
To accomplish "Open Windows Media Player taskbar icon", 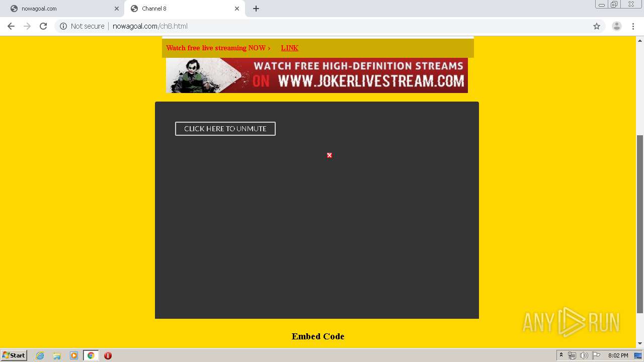I will (x=74, y=355).
